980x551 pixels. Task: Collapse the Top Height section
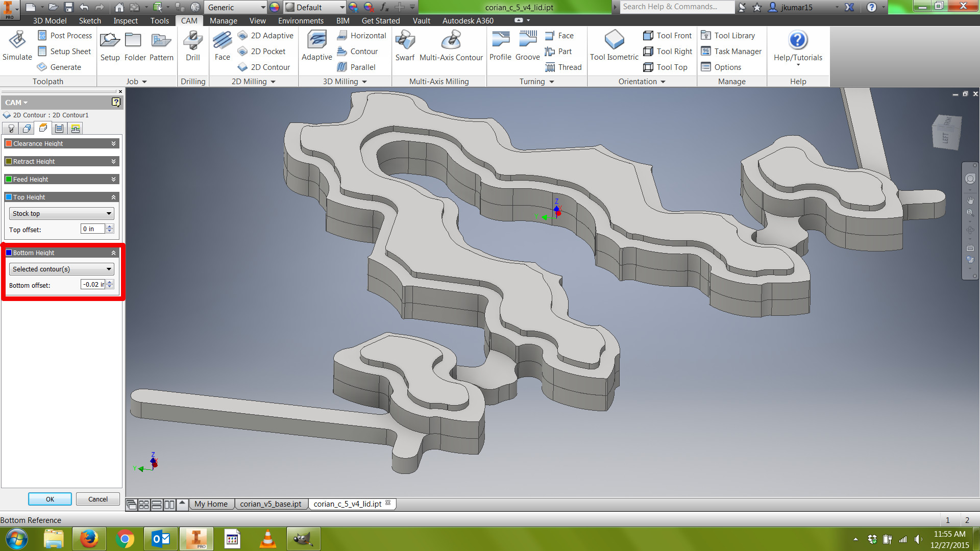point(62,197)
